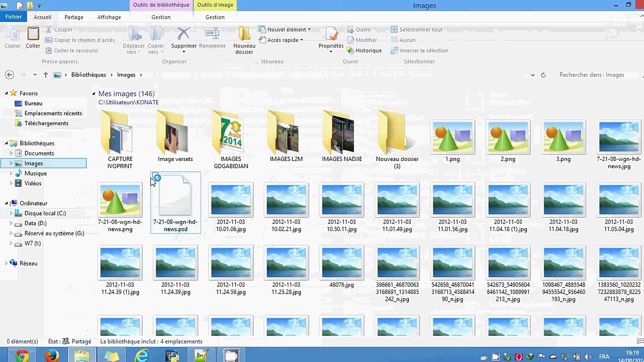
Task: Open the Outils de bibliothèque tab
Action: pyautogui.click(x=161, y=6)
